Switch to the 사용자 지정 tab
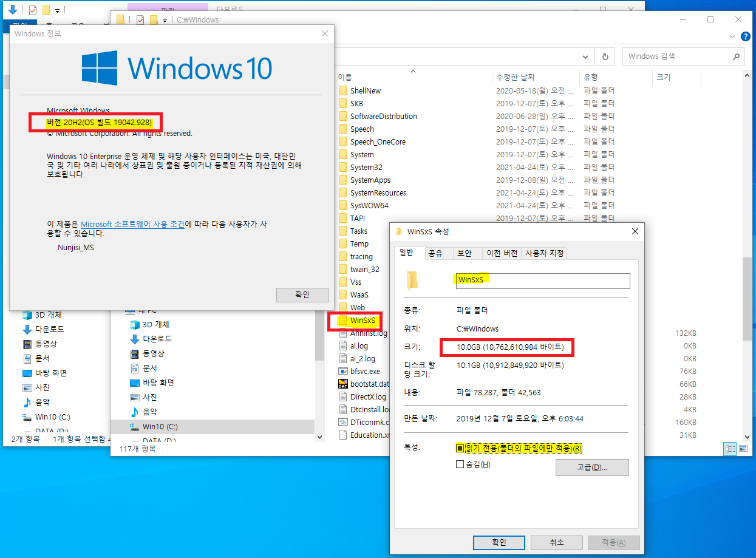Image resolution: width=756 pixels, height=558 pixels. coord(544,254)
